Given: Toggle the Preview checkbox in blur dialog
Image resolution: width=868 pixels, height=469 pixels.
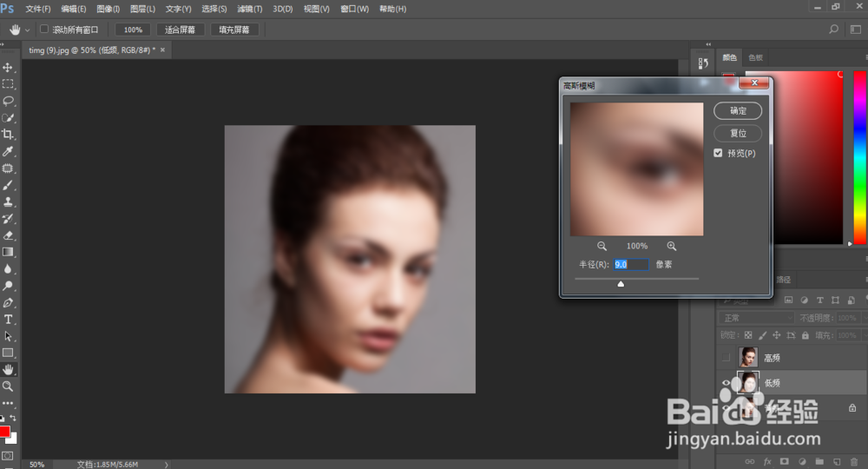Looking at the screenshot, I should [x=718, y=153].
